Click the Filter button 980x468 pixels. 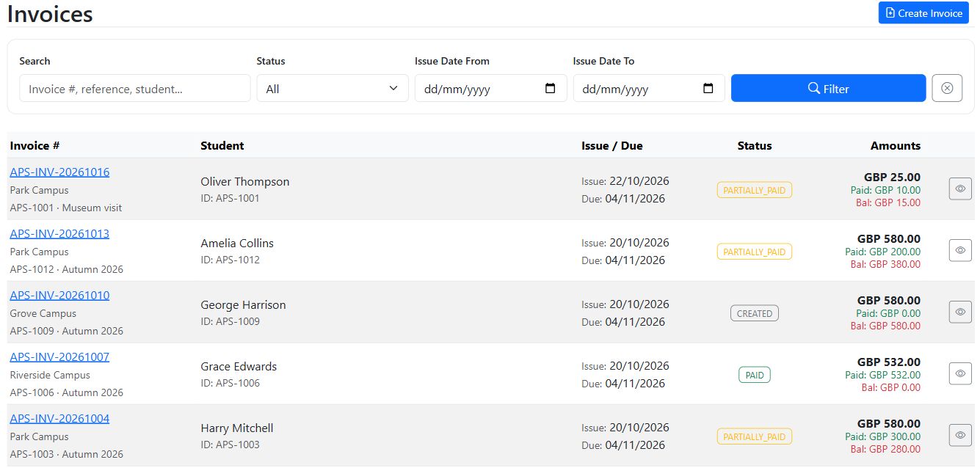point(828,88)
